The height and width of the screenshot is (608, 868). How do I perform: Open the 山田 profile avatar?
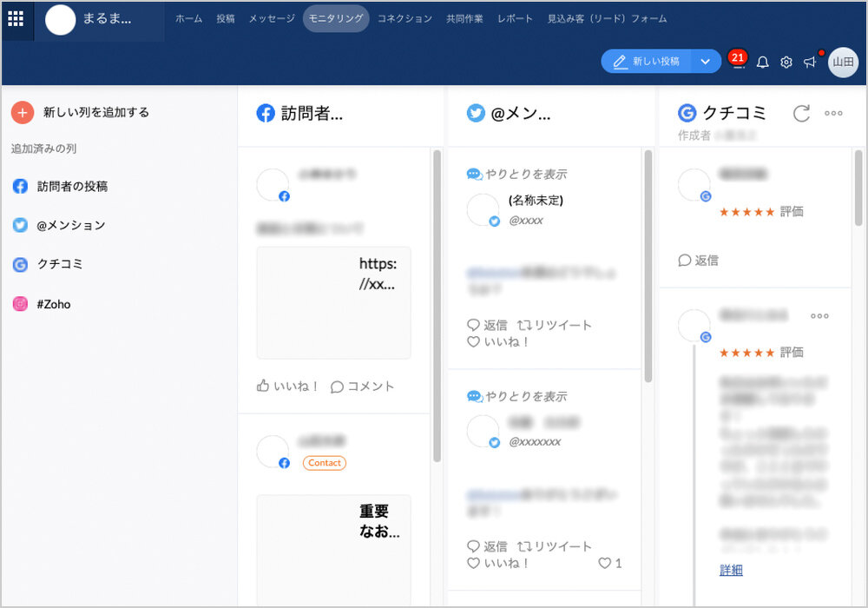click(x=843, y=62)
